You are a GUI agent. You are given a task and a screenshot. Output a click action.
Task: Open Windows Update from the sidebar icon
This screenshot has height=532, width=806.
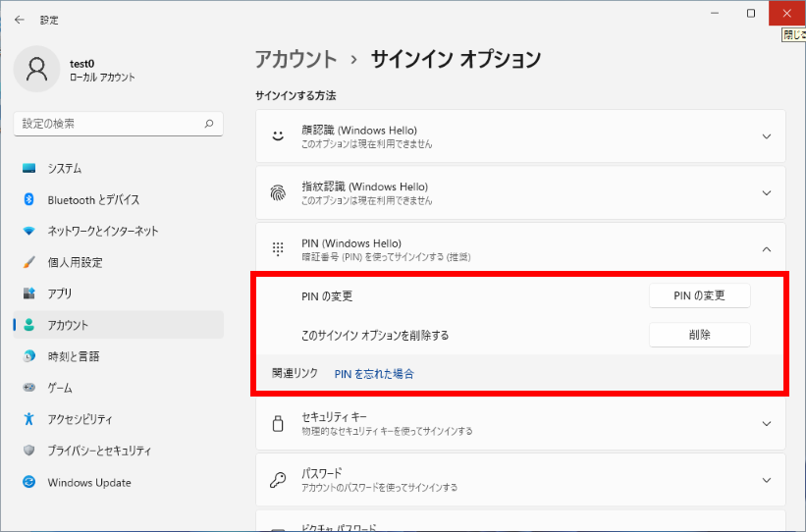click(x=29, y=483)
